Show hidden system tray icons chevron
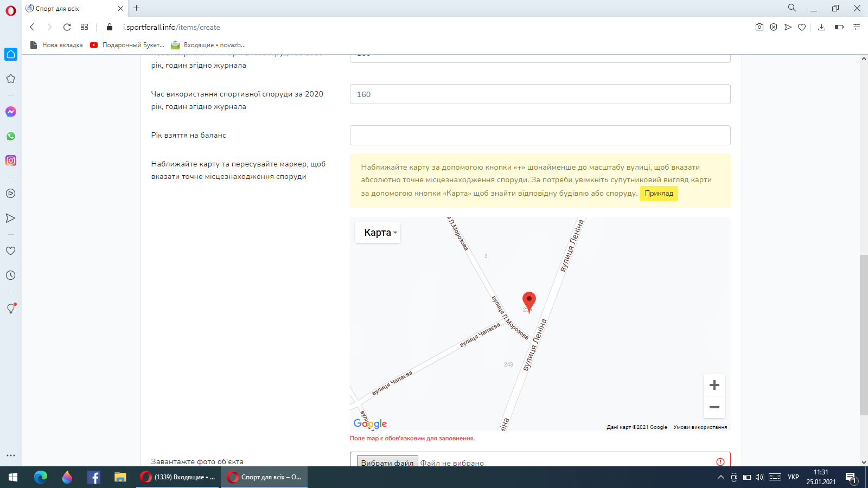 click(x=720, y=477)
